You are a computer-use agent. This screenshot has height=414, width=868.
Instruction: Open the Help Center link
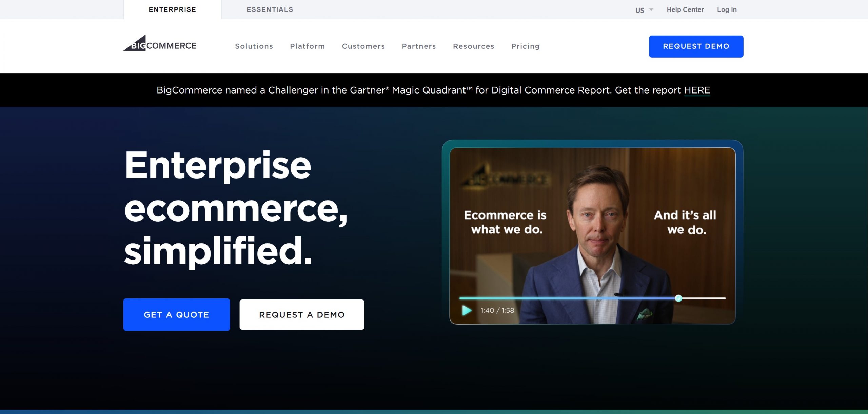point(685,9)
